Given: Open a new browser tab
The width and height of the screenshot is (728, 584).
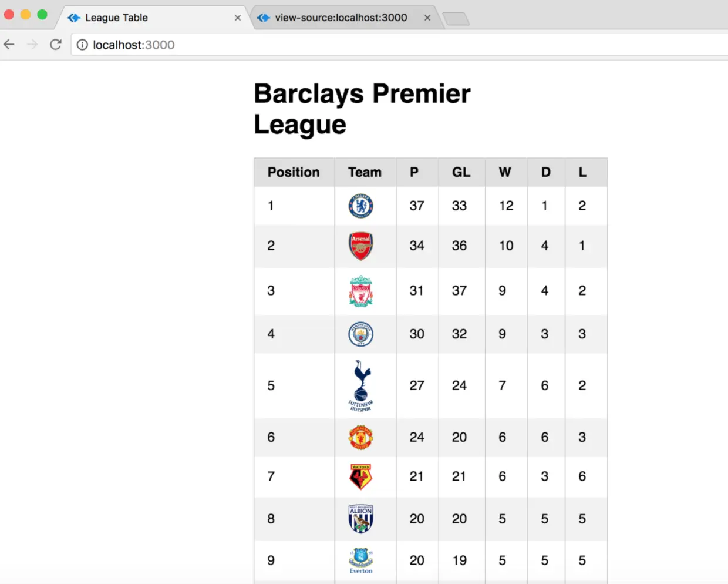Looking at the screenshot, I should 456,19.
